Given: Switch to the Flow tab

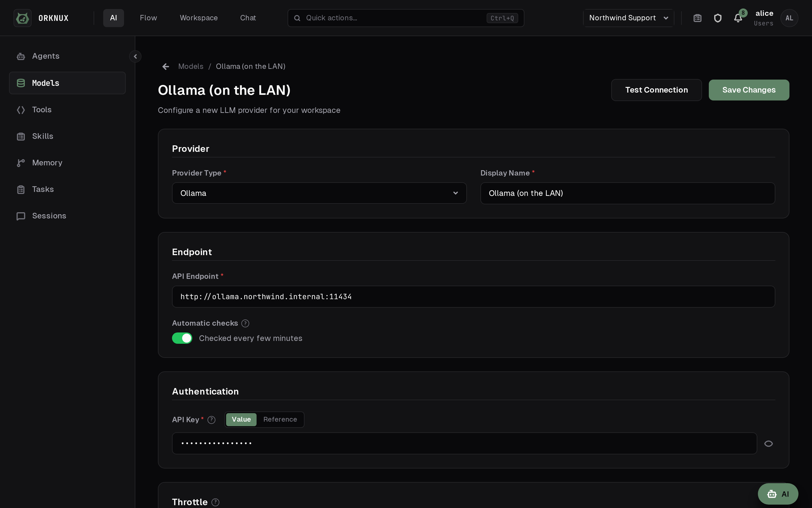Looking at the screenshot, I should [148, 18].
